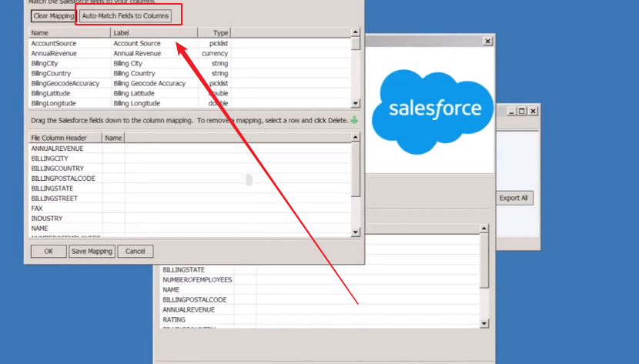Select NUMBEROFEMPLOYEES row in background window

point(320,279)
